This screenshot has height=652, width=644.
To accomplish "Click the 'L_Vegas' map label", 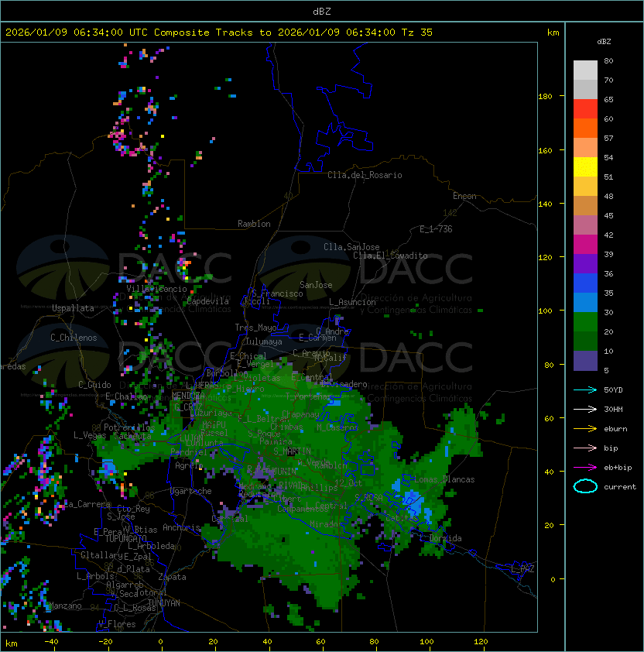I will pos(90,435).
